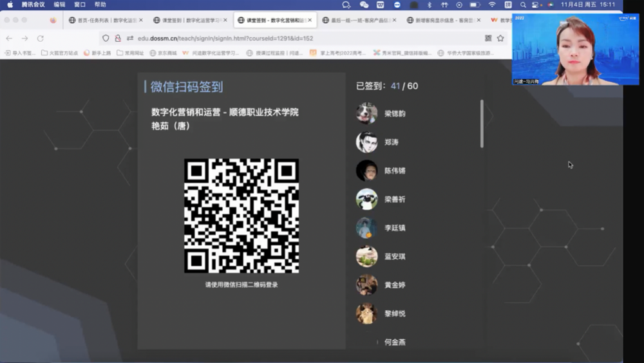Close the active 课堂签到 tab
Image resolution: width=644 pixels, height=363 pixels.
point(309,20)
